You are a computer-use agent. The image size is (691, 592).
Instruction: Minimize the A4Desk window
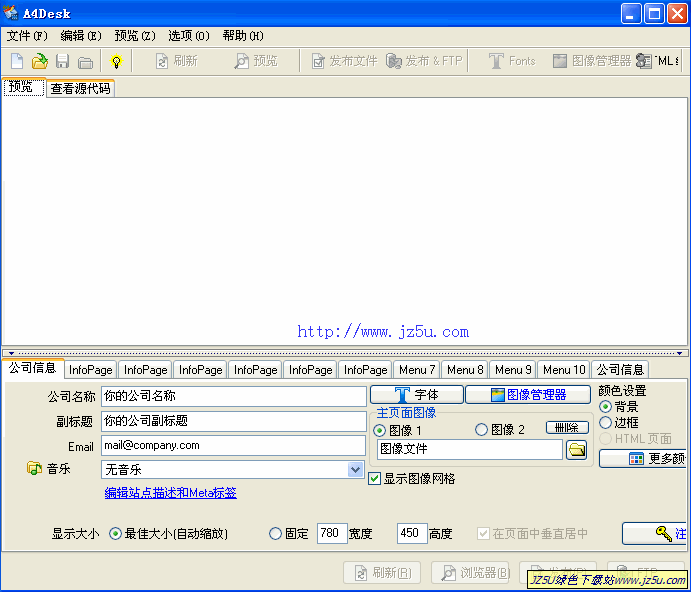(x=631, y=14)
